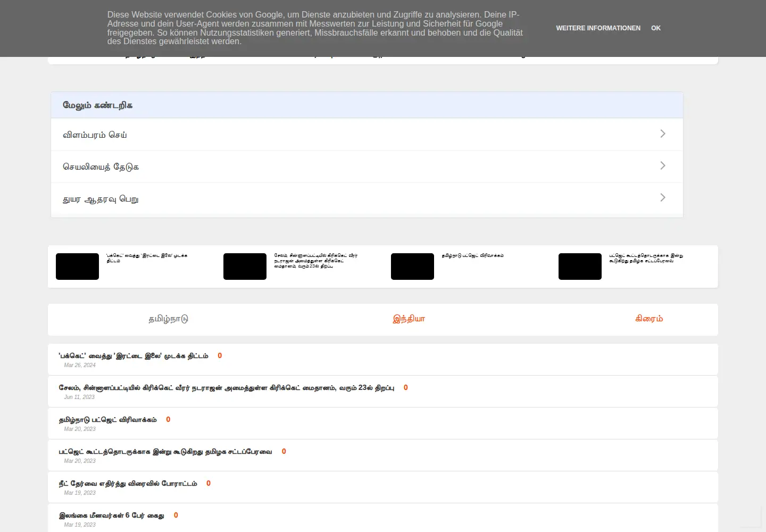The height and width of the screenshot is (532, 766).
Task: Click comment count next to 'சட்டப்பேரவை' headline
Action: (284, 451)
